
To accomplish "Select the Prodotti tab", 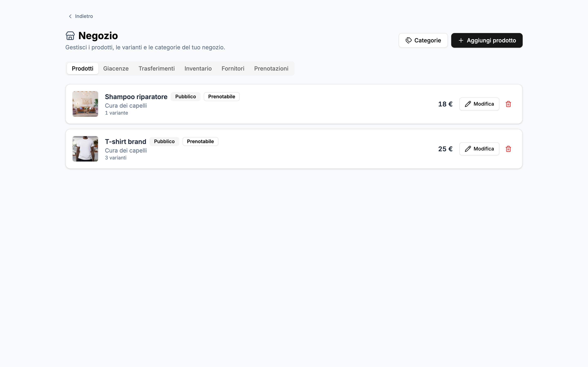I will click(82, 69).
